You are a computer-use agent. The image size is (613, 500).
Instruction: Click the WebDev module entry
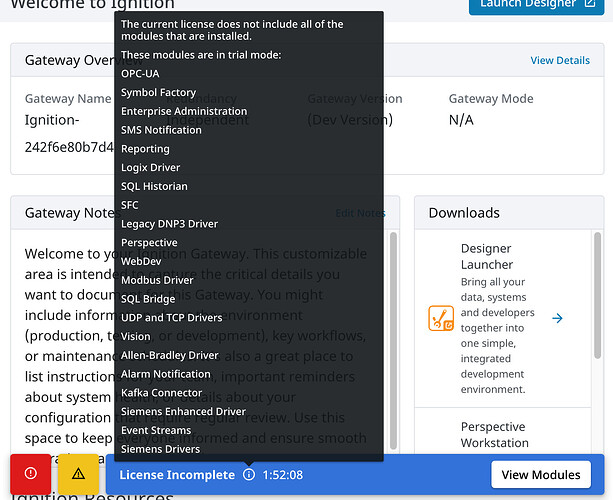click(141, 262)
